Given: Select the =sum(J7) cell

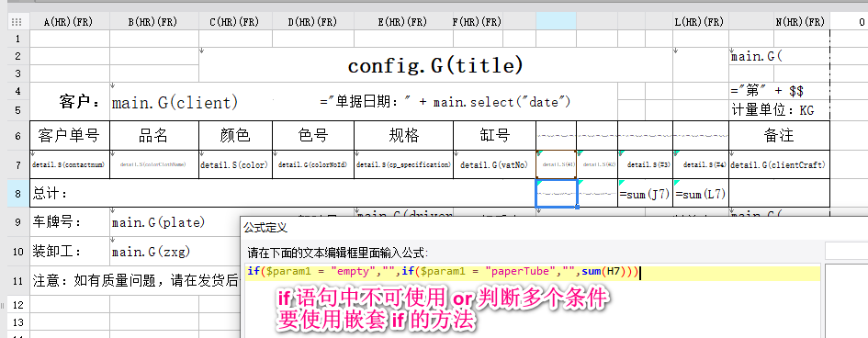Looking at the screenshot, I should click(646, 193).
